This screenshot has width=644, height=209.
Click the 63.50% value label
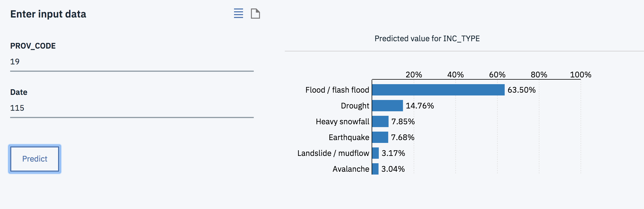click(521, 90)
